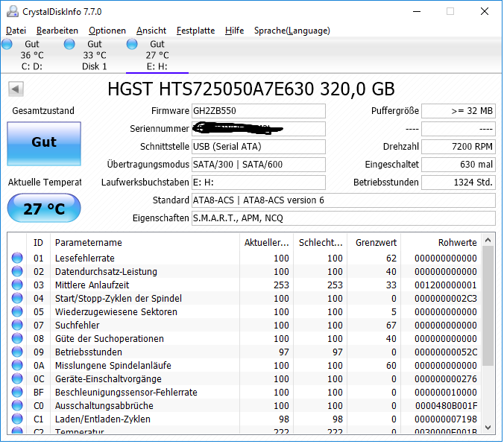Open the Sprache(Language) menu
The width and height of the screenshot is (504, 444).
coord(292,31)
